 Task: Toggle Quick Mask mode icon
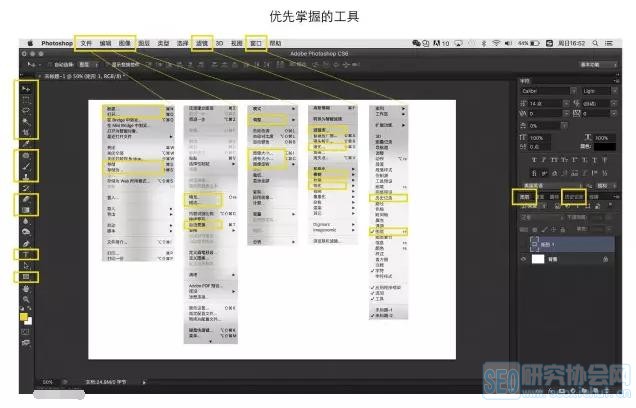pos(26,332)
